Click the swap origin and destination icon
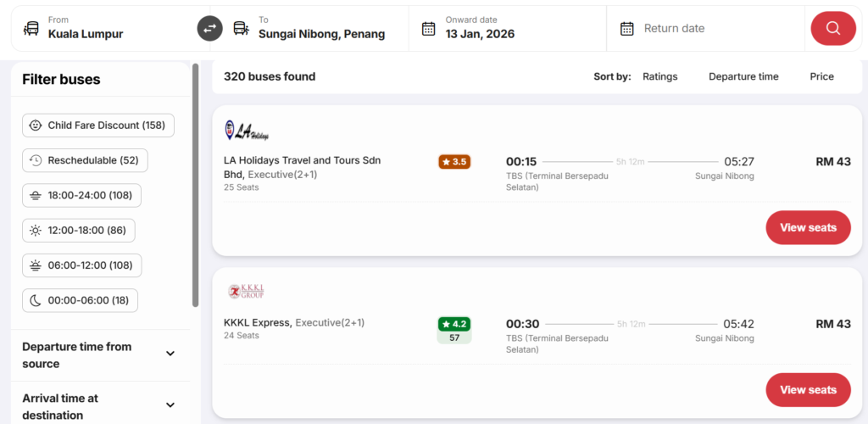Viewport: 868px width, 424px height. coord(209,28)
